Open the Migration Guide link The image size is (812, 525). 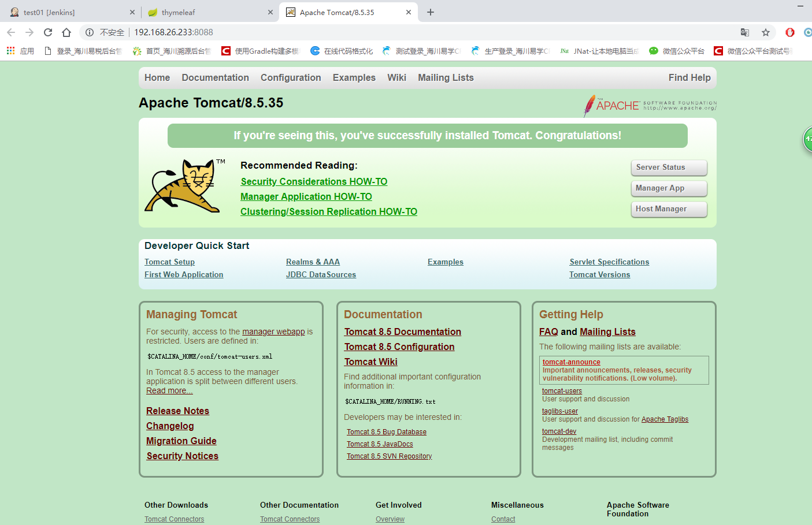point(181,441)
